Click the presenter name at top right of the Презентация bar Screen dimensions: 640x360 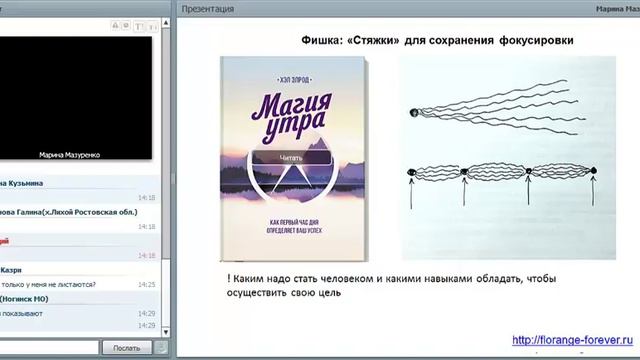(x=618, y=9)
